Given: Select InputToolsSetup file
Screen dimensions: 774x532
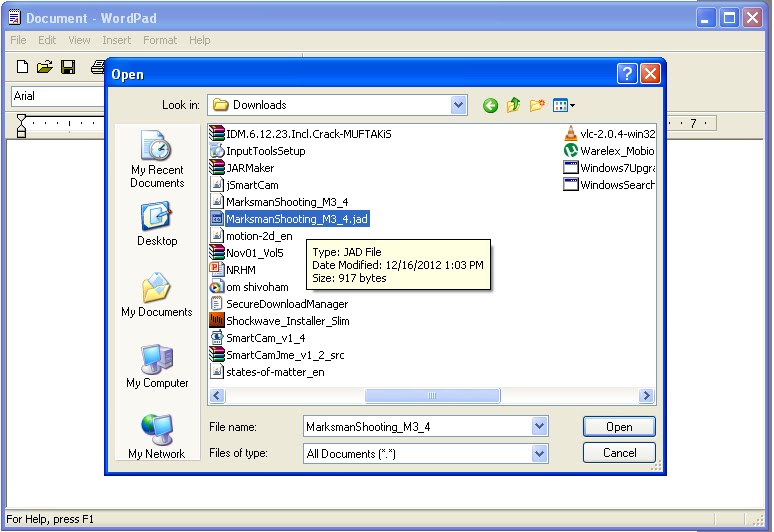Looking at the screenshot, I should point(257,151).
